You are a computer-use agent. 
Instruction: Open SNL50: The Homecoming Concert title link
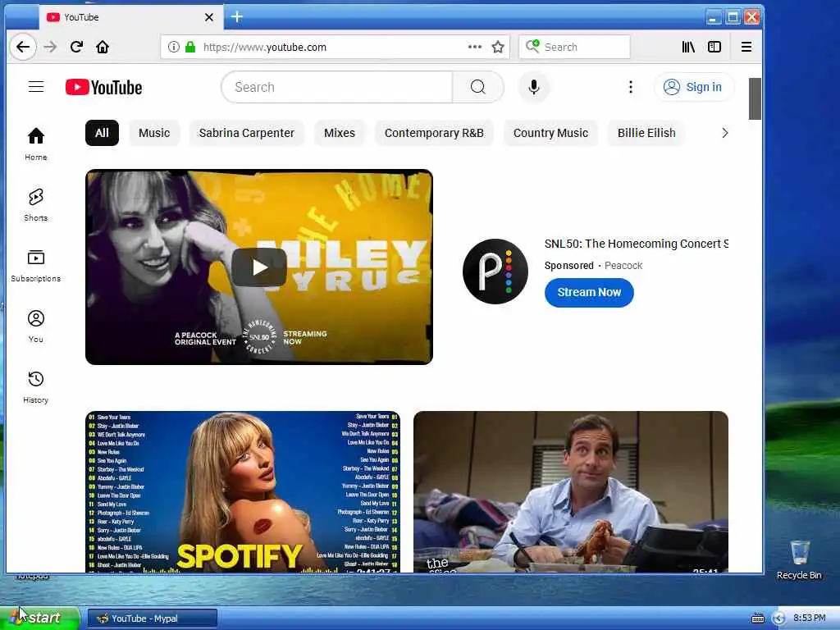pos(637,244)
